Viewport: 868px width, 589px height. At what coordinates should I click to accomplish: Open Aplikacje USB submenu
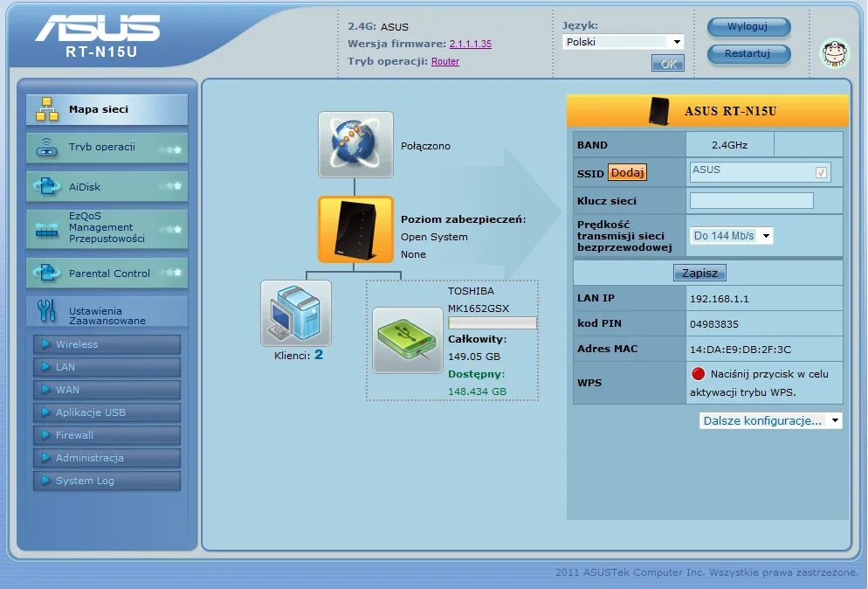coord(107,412)
